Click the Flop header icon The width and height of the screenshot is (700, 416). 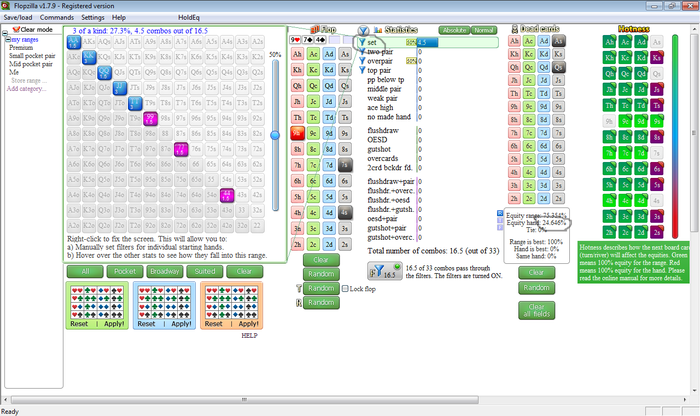click(315, 29)
